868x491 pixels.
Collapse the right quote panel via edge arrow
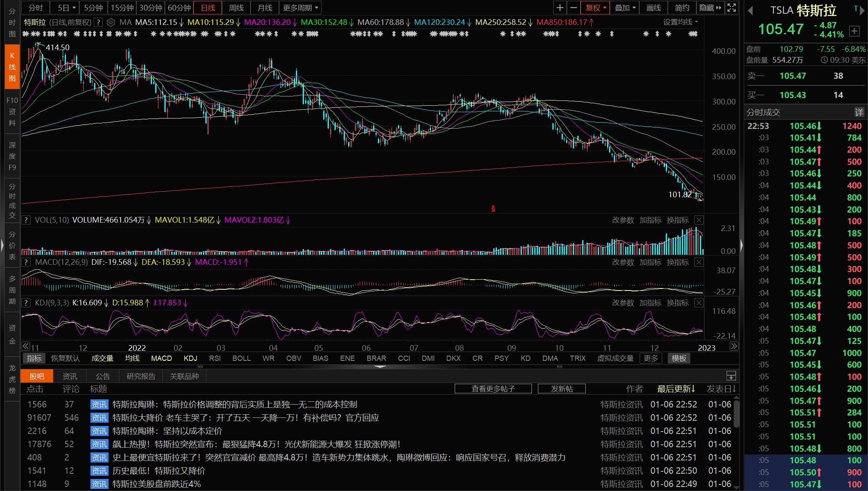click(x=742, y=245)
